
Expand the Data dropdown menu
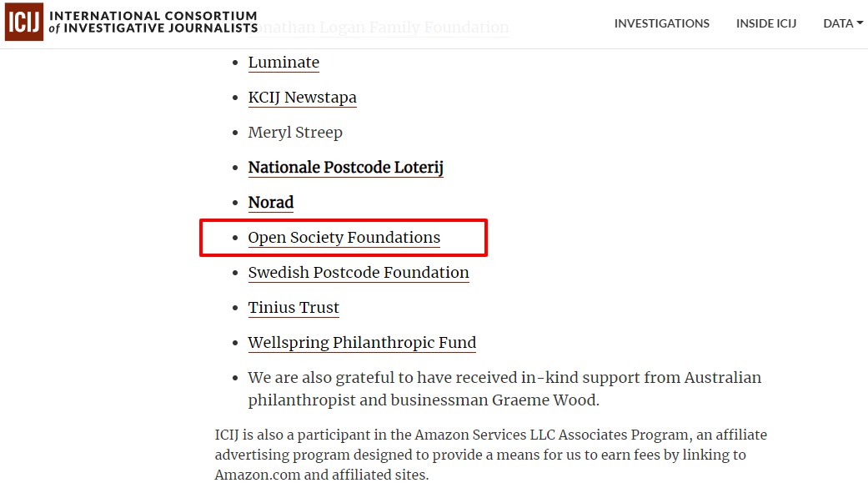click(x=843, y=23)
